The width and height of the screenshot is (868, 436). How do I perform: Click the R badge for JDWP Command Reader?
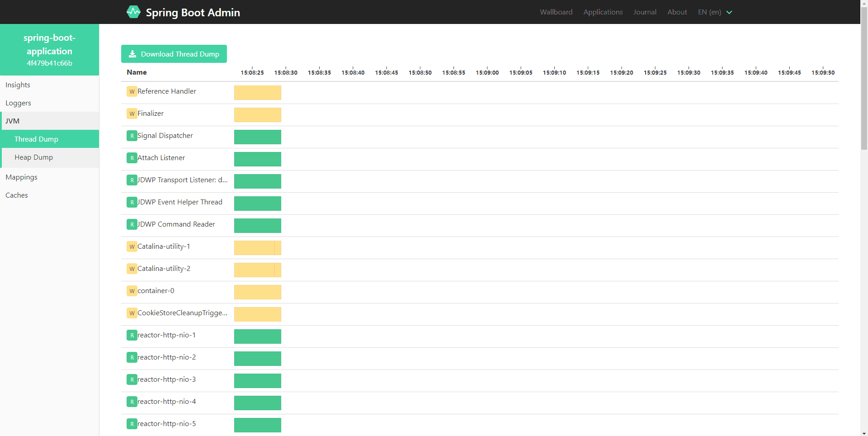tap(132, 224)
